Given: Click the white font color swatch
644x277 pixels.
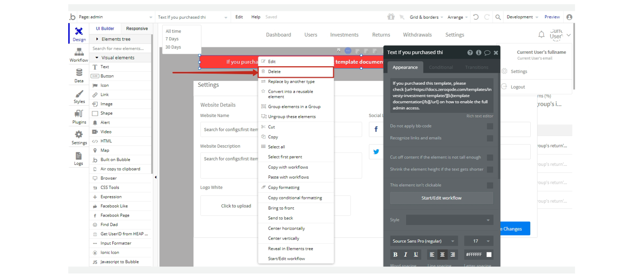Looking at the screenshot, I should point(489,255).
